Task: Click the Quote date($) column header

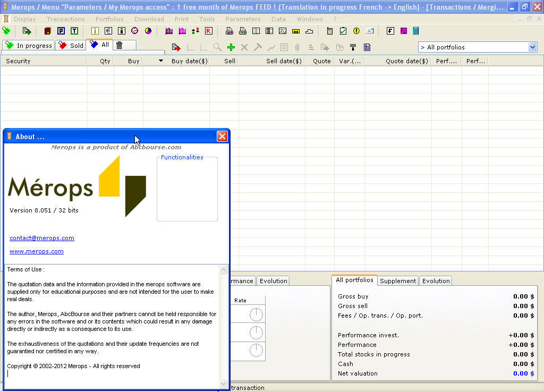Action: 398,61
